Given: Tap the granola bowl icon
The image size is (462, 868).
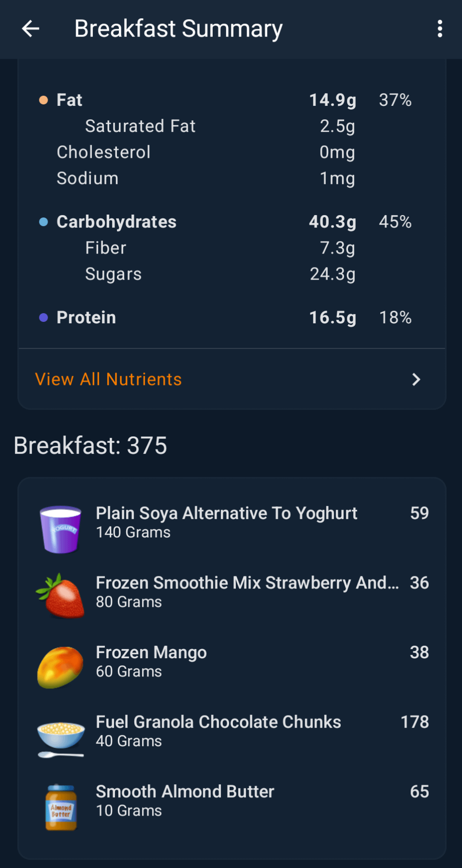Looking at the screenshot, I should coord(61,737).
